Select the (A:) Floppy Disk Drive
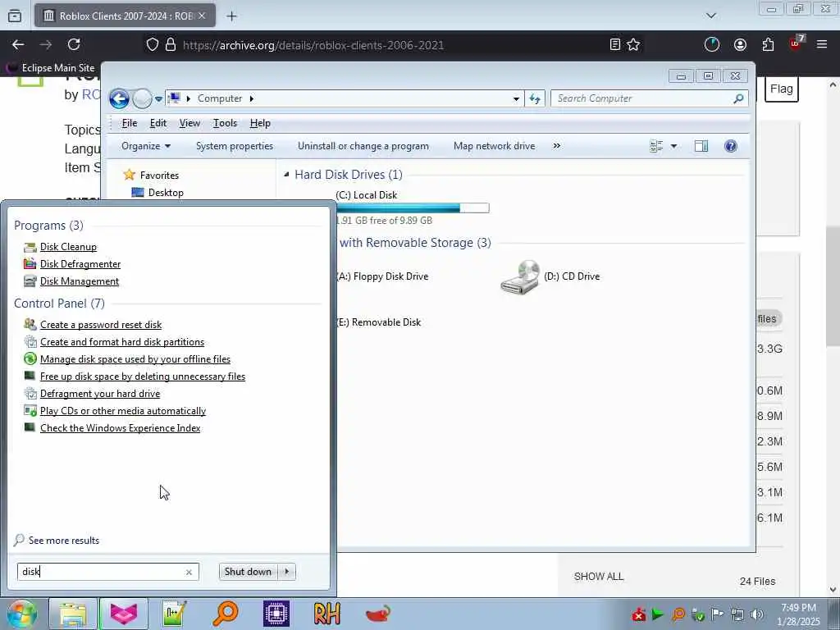The width and height of the screenshot is (840, 630). [x=382, y=276]
